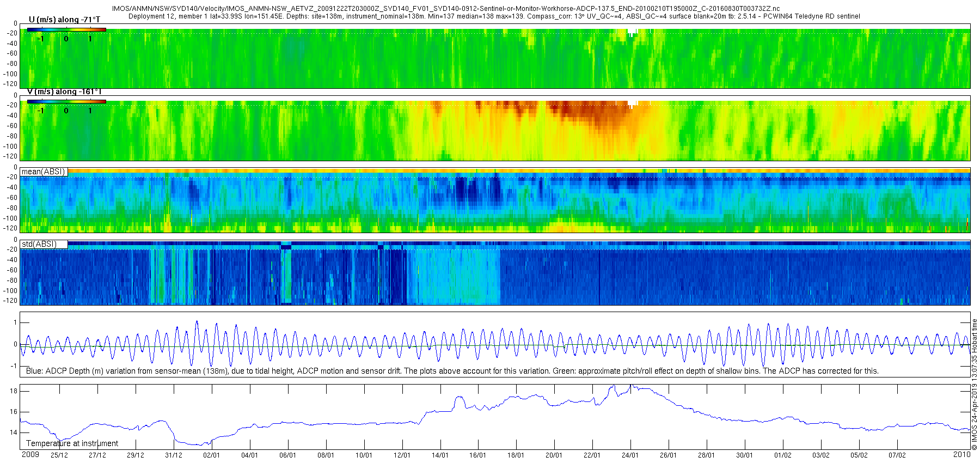The width and height of the screenshot is (980, 463).
Task: Click the '-100' depth tick of std(ABSI) panel
Action: (11, 291)
